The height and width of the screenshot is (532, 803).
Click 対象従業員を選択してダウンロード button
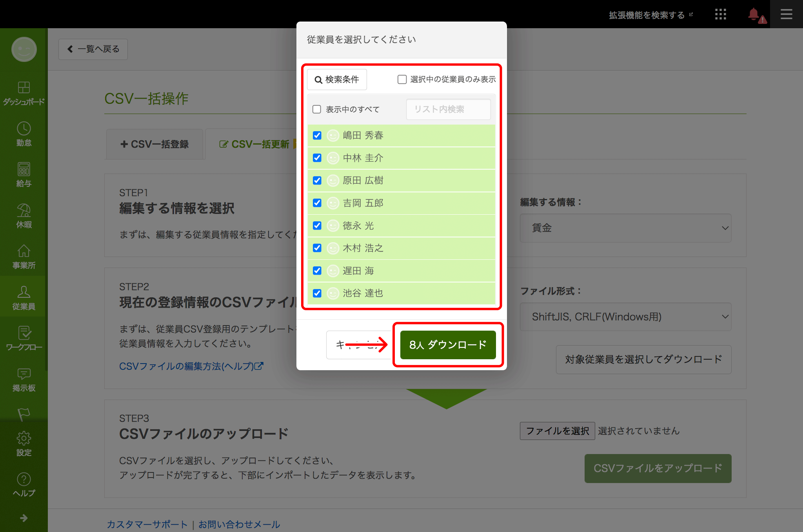click(643, 360)
